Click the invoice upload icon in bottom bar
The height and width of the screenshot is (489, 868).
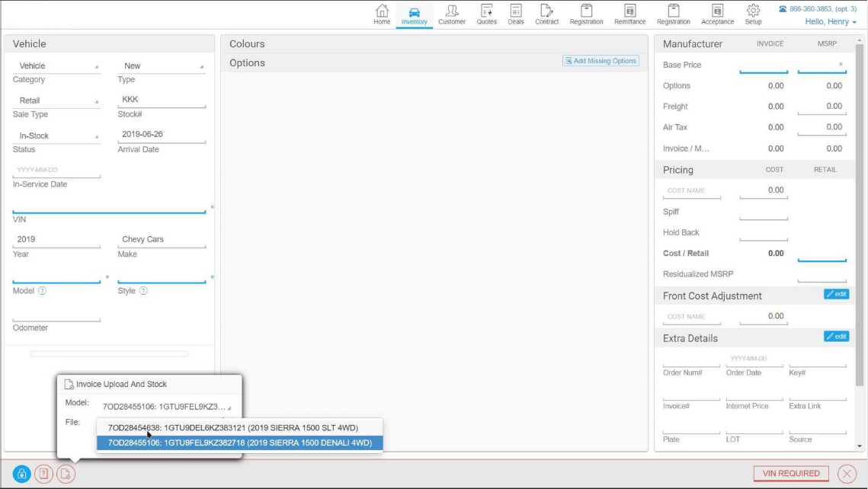[x=66, y=474]
